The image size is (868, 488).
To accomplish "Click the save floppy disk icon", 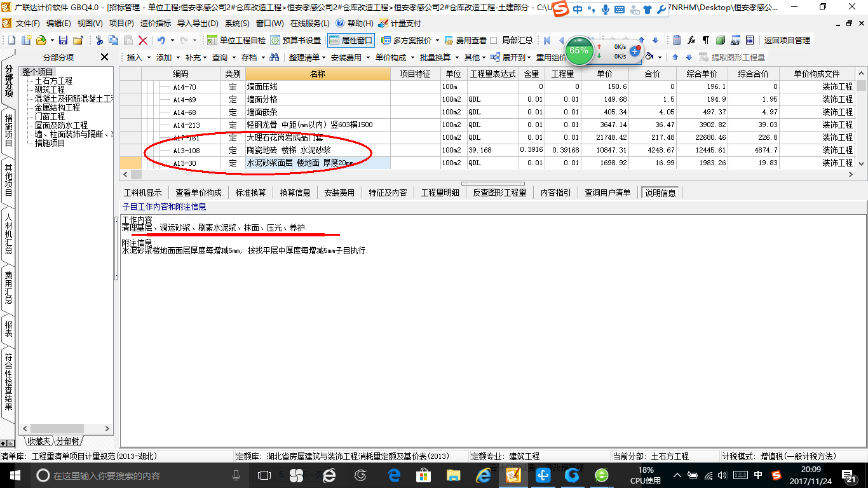I will click(63, 40).
